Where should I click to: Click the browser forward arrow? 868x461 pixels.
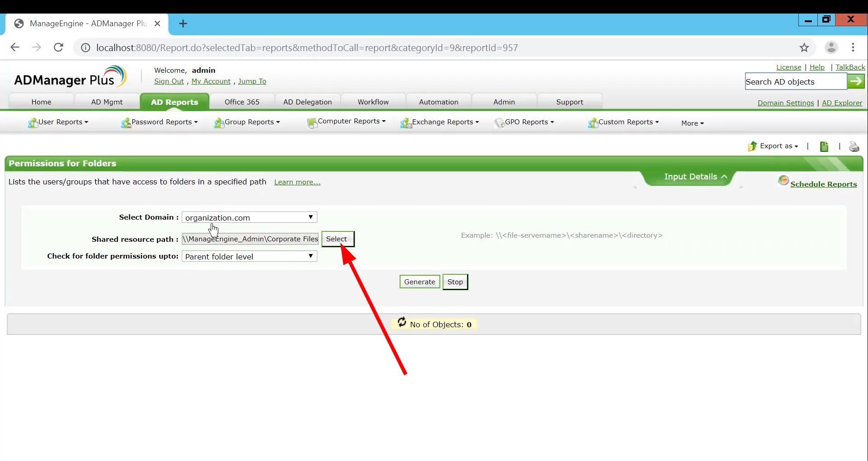37,47
